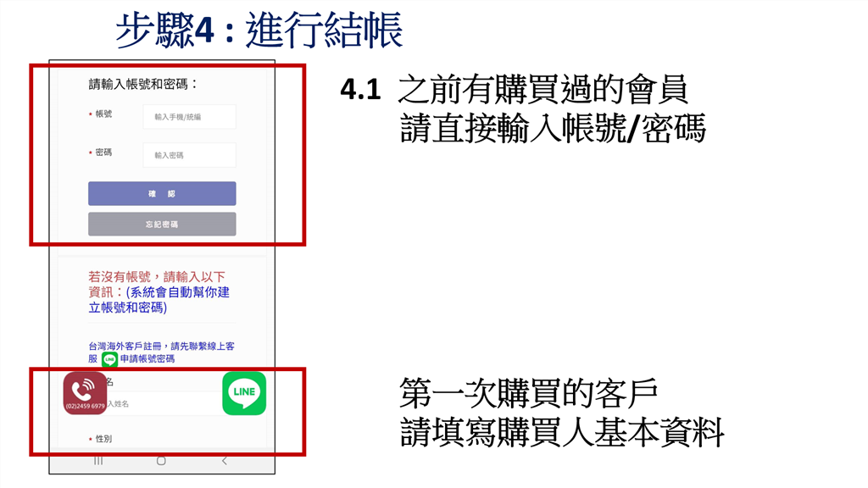Tap the red phone call icon

click(85, 393)
